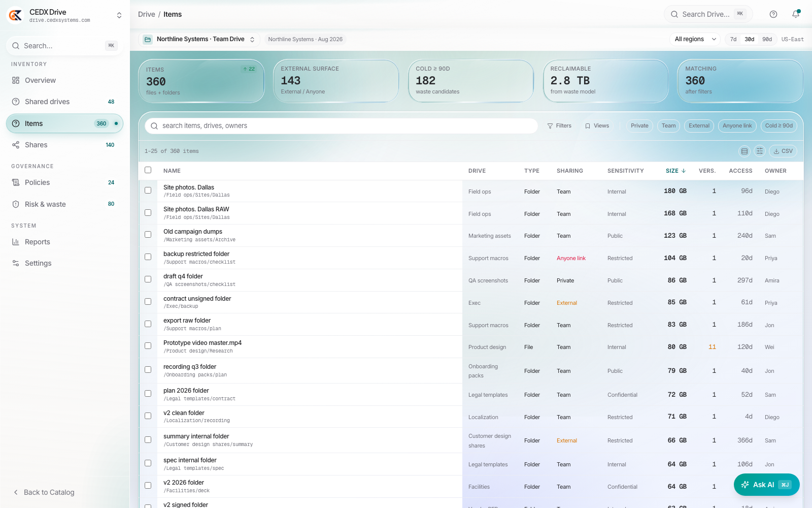
Task: Check the contract unsigned folder row
Action: click(148, 302)
